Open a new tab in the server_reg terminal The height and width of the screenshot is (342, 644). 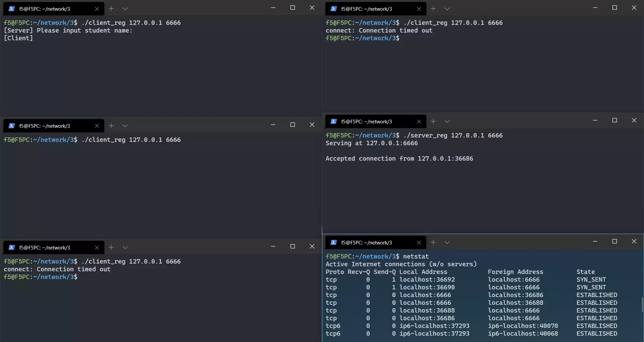coord(433,121)
